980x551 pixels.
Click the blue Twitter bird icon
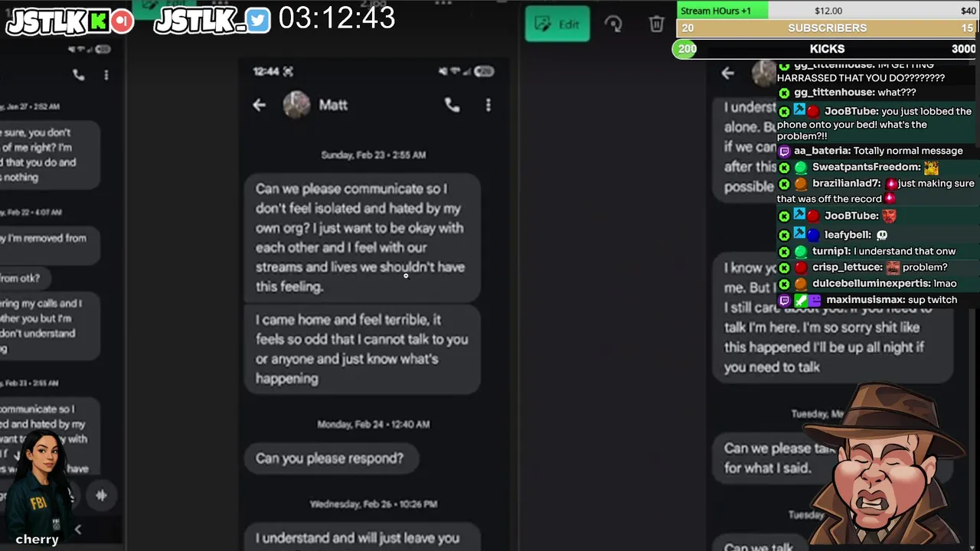coord(258,21)
